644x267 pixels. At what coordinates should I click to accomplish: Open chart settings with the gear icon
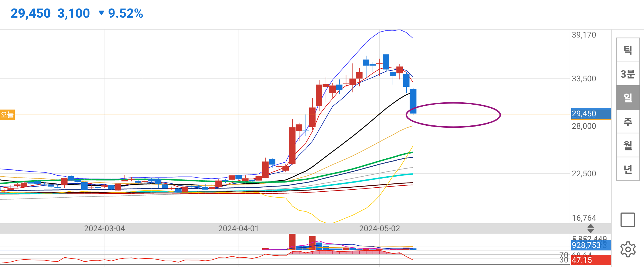click(628, 249)
